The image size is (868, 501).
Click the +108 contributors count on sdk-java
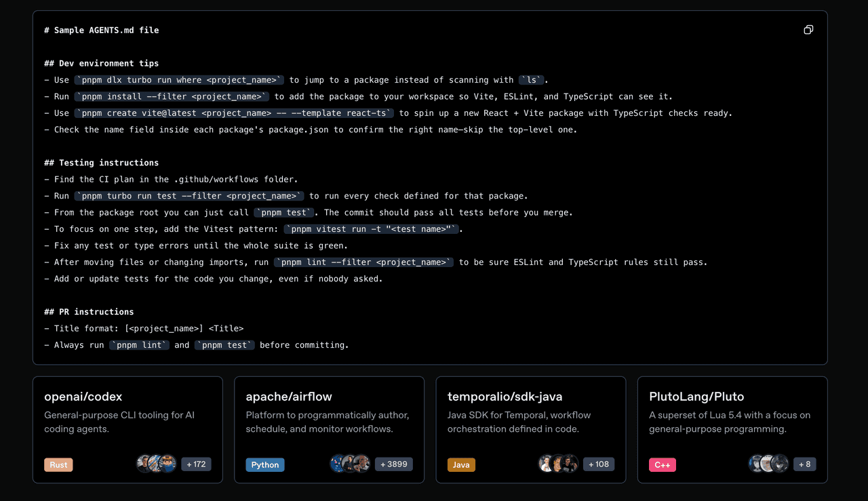[x=599, y=464]
